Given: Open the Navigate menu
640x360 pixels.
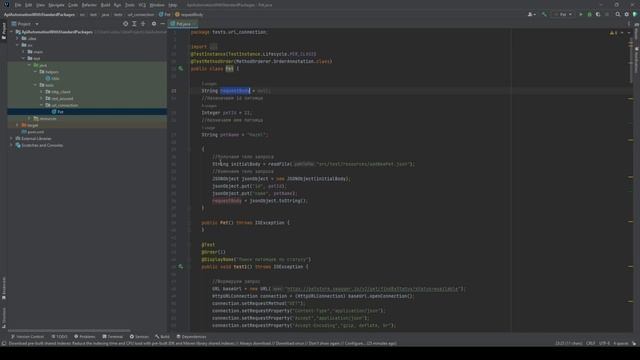Looking at the screenshot, I should (57, 5).
